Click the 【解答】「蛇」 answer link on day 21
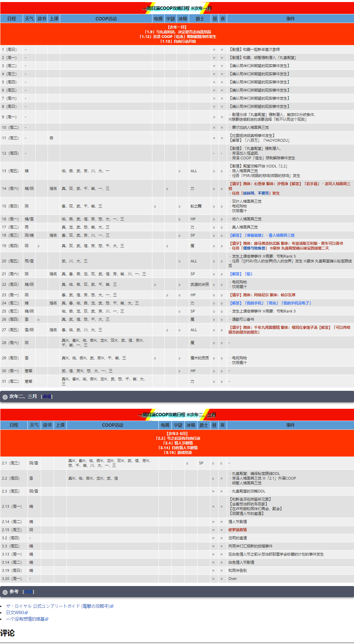Image resolution: width=354 pixels, height=644 pixels. click(x=241, y=274)
